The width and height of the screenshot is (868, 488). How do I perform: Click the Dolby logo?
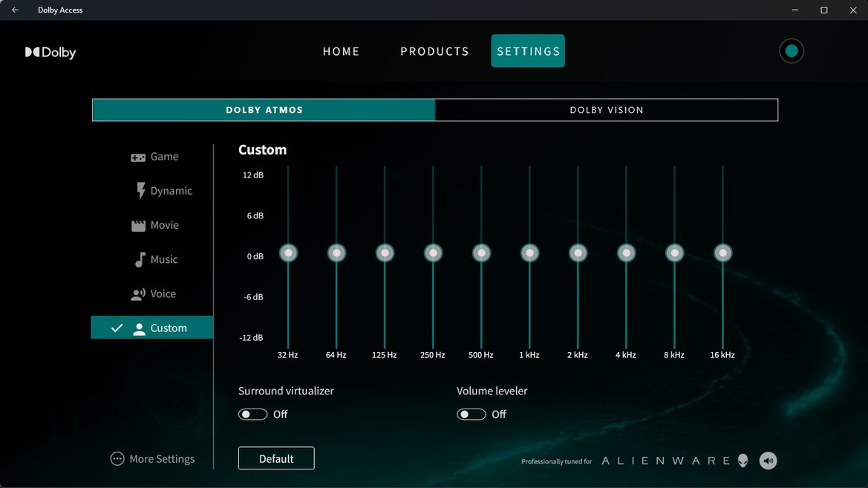(50, 52)
